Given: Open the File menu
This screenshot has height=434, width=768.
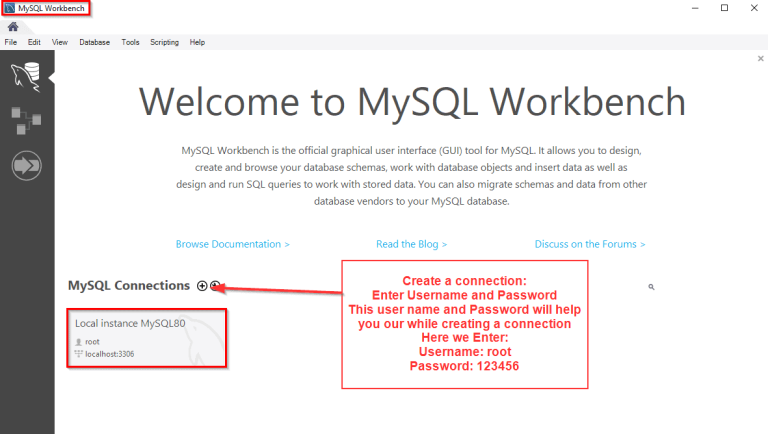Looking at the screenshot, I should pos(11,42).
